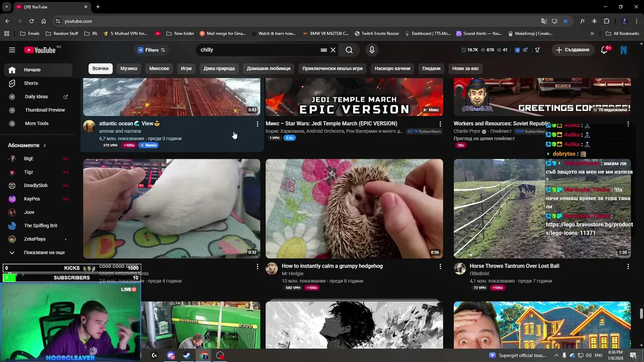This screenshot has width=644, height=362.
Task: Select the Наскоро качени chip
Action: coord(392,68)
